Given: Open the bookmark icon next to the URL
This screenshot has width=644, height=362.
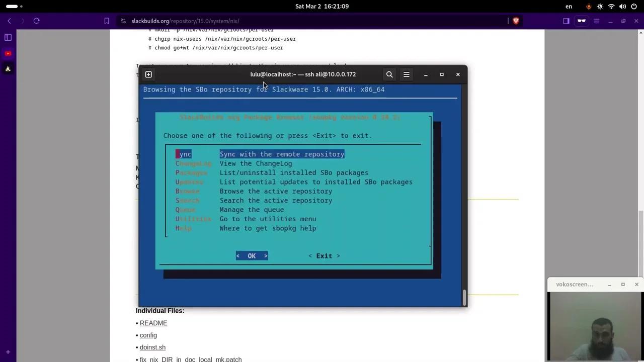Looking at the screenshot, I should tap(106, 21).
